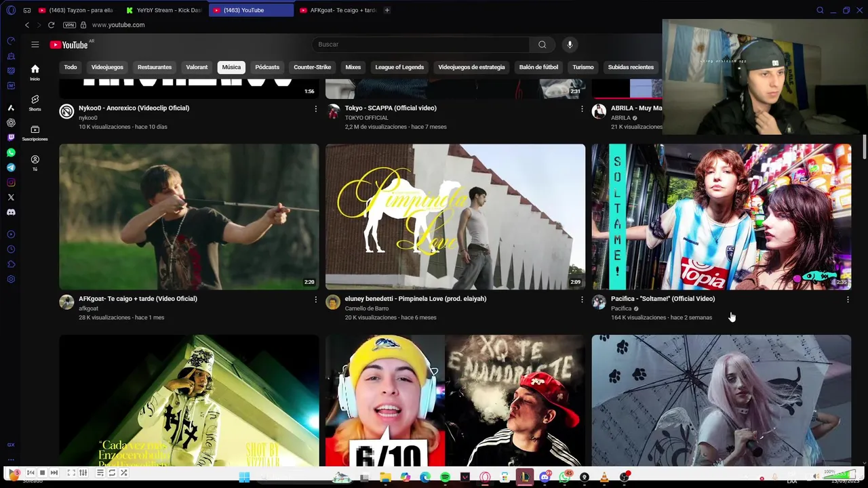The height and width of the screenshot is (488, 868).
Task: Open Shorts in the YouTube sidebar
Action: tap(35, 102)
